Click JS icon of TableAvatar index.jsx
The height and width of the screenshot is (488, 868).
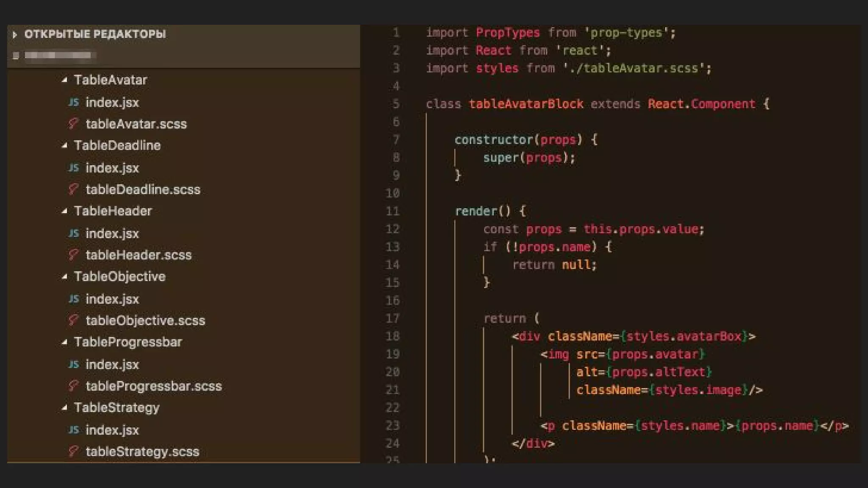[74, 102]
